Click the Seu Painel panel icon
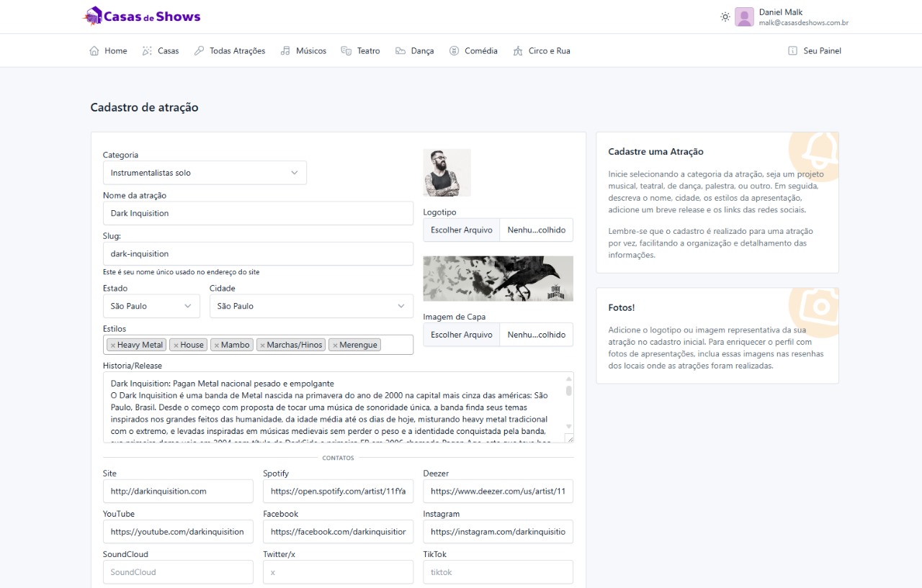 [x=793, y=50]
